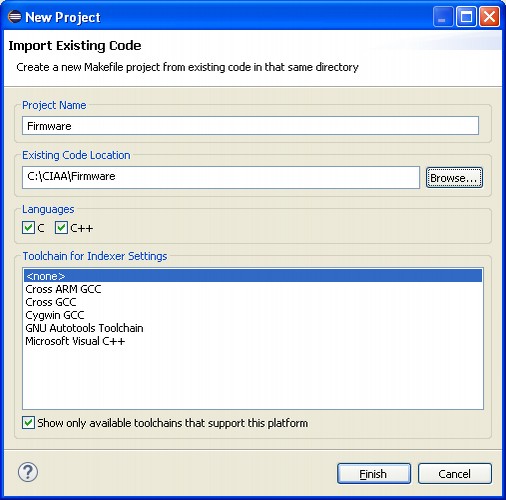Screen dimensions: 506x500
Task: Select GNU Autotools Toolchain entry
Action: [x=253, y=328]
